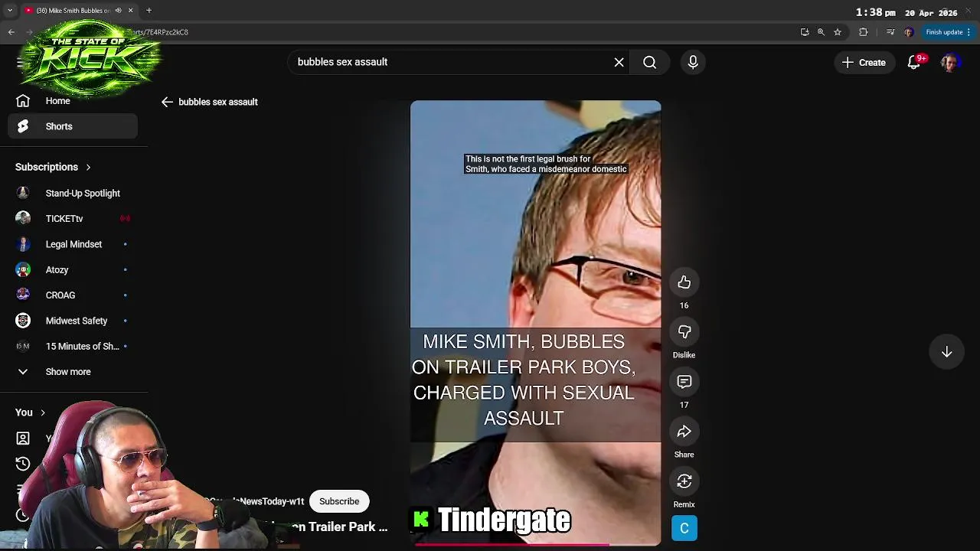Expand the Subscriptions section chevron

pos(88,167)
